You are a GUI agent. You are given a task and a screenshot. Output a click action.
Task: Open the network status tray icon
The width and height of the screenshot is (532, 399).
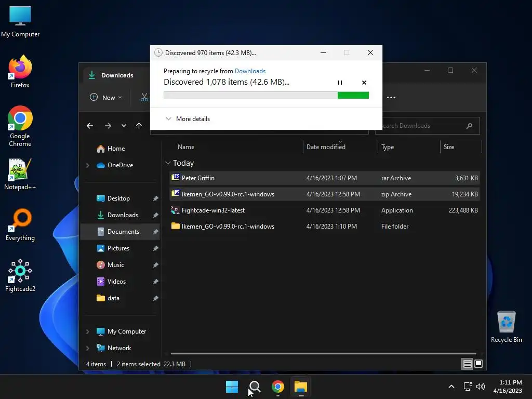point(468,387)
